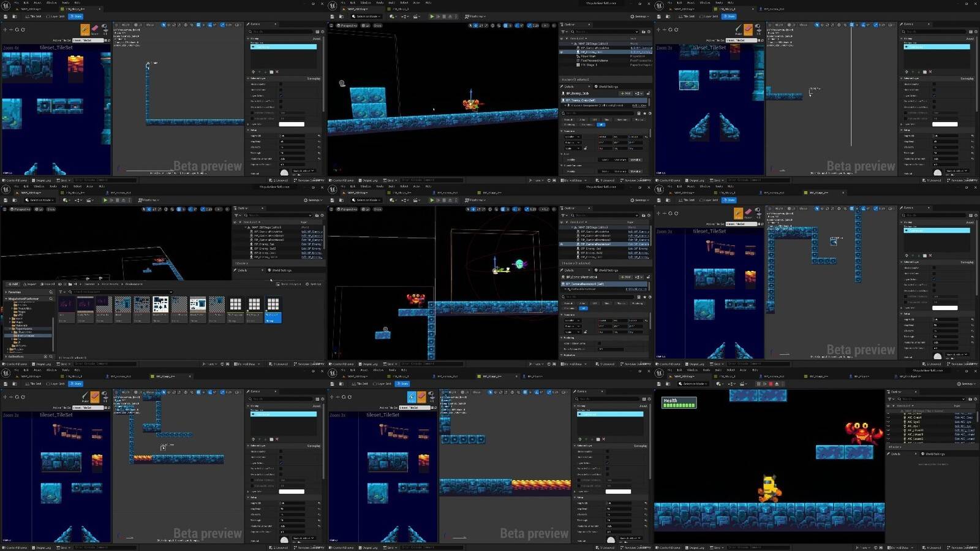Click Dock in Layout in the Content Browser
The width and height of the screenshot is (980, 551).
(289, 284)
